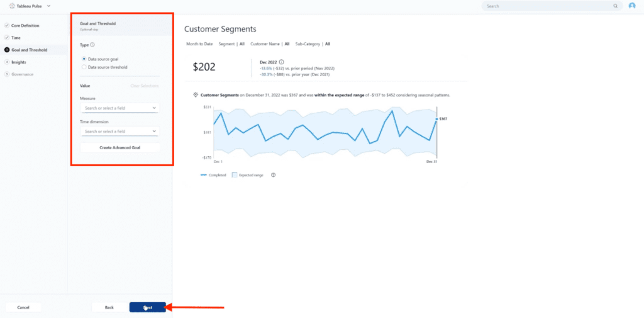Screen dimensions: 644x318
Task: Click the Cancel button
Action: [x=23, y=307]
